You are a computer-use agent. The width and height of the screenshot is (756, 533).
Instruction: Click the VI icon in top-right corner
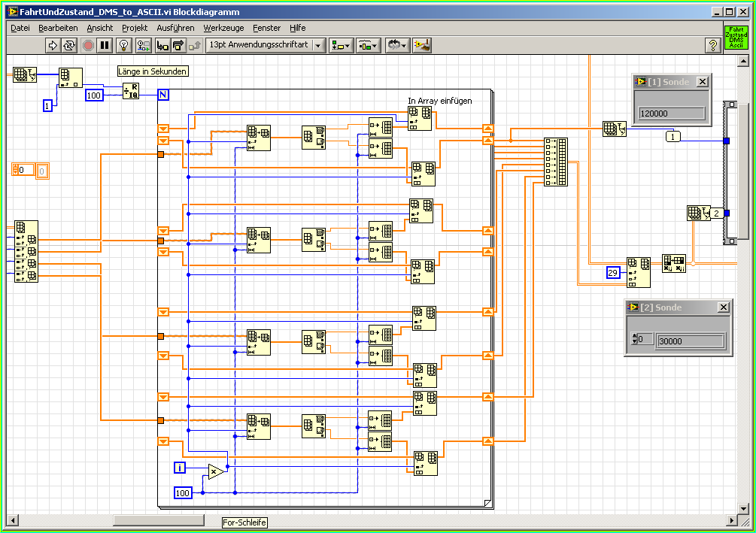(736, 38)
